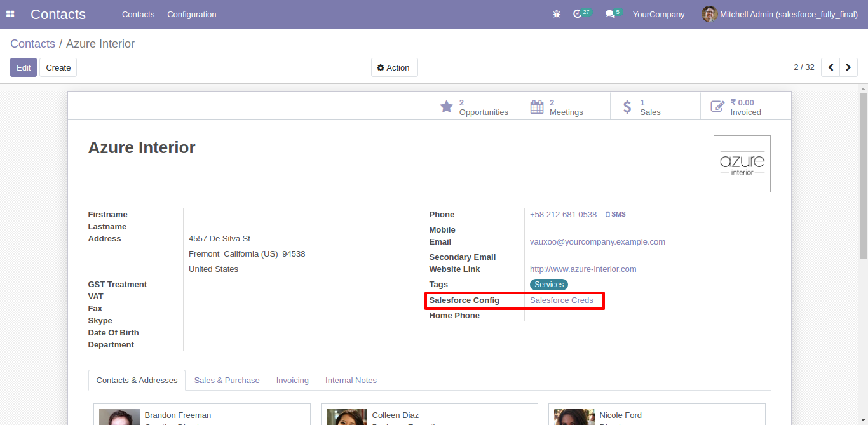This screenshot has height=425, width=868.
Task: Open Brandon Freeman contact card
Action: 202,414
